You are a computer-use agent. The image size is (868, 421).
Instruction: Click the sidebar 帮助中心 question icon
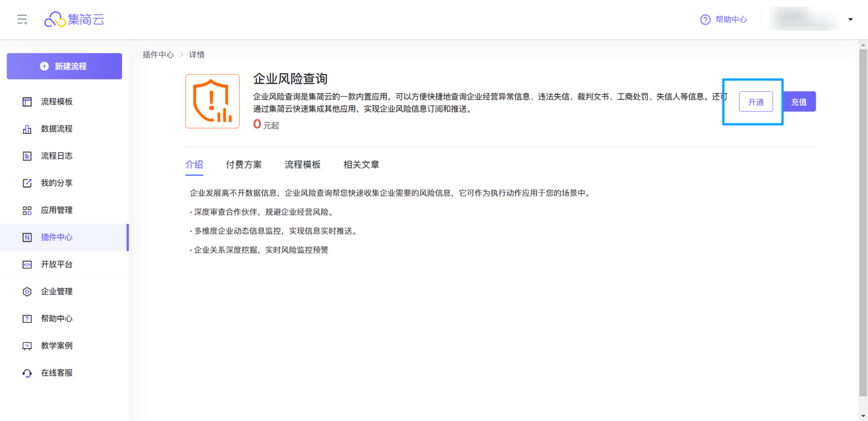[27, 319]
